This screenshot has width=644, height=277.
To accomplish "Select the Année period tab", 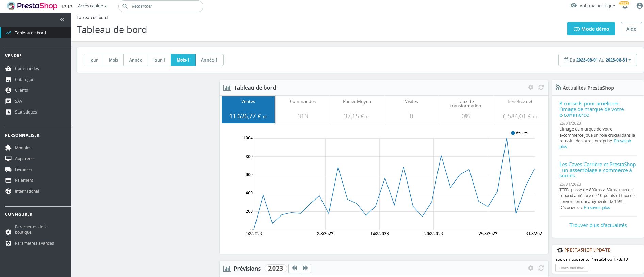I will [136, 60].
